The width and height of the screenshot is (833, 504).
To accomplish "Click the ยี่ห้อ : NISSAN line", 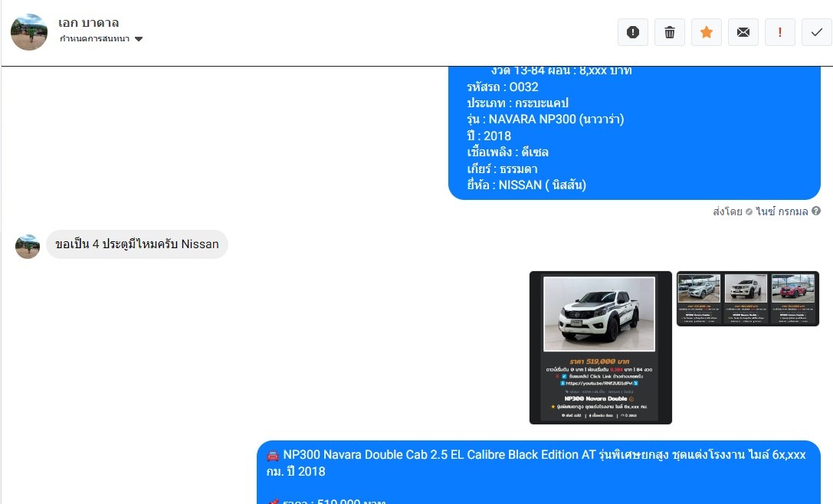I will point(526,185).
